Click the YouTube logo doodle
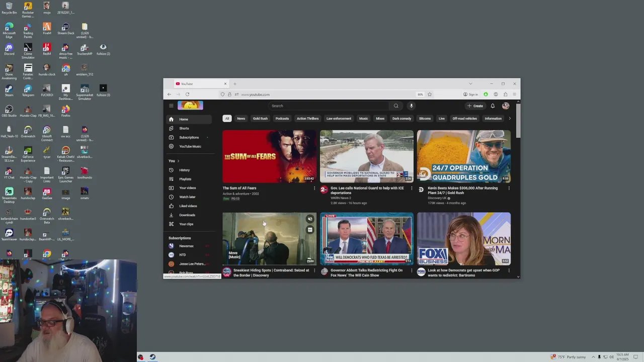 pyautogui.click(x=190, y=106)
